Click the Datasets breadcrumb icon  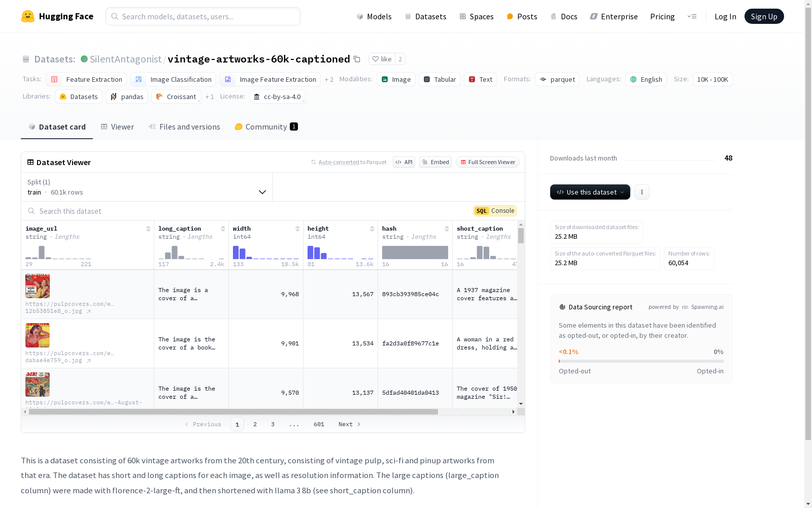coord(26,59)
